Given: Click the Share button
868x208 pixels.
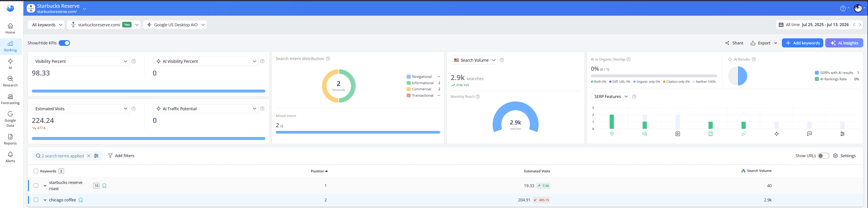Looking at the screenshot, I should tap(734, 43).
